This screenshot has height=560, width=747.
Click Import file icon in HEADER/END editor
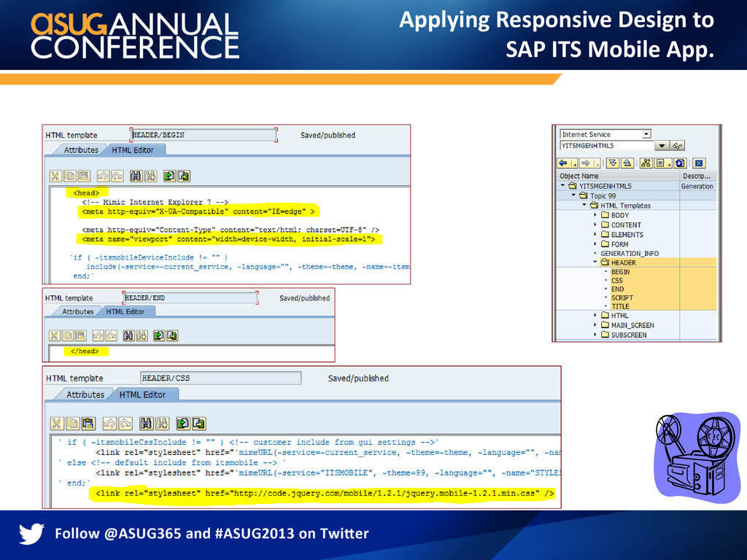159,335
